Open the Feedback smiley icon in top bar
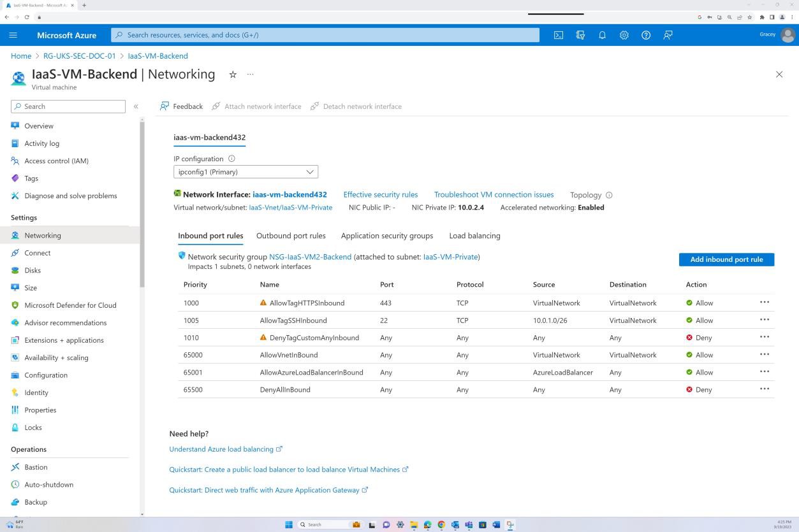This screenshot has height=532, width=799. point(667,35)
